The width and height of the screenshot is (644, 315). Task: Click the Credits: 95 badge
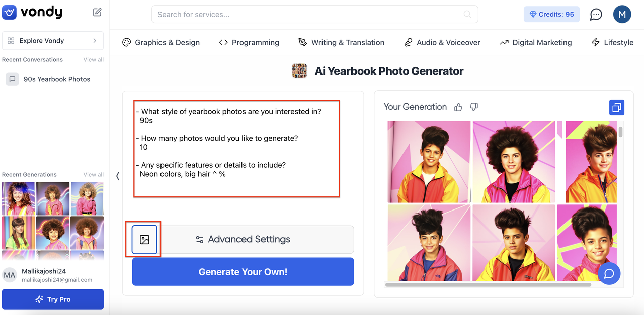(551, 14)
